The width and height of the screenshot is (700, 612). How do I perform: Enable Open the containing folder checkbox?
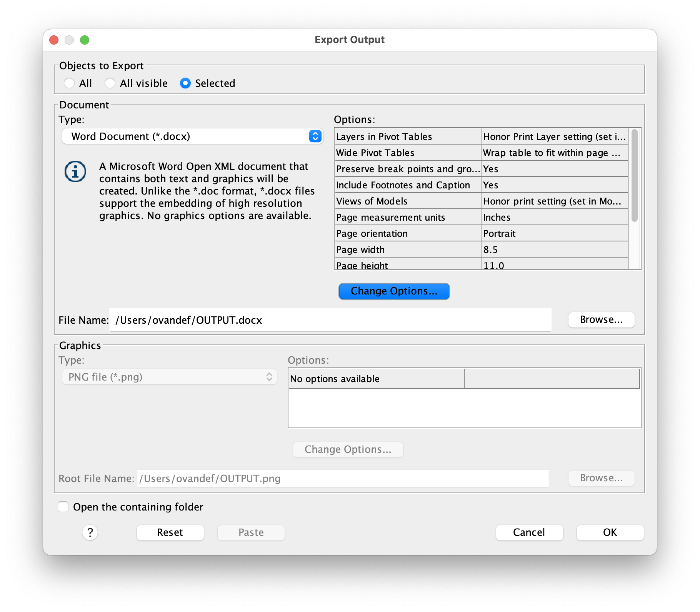click(x=63, y=507)
